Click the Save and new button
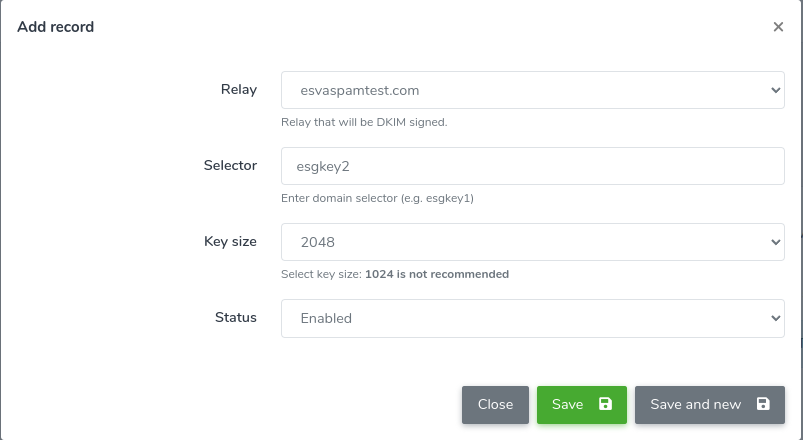 point(710,405)
